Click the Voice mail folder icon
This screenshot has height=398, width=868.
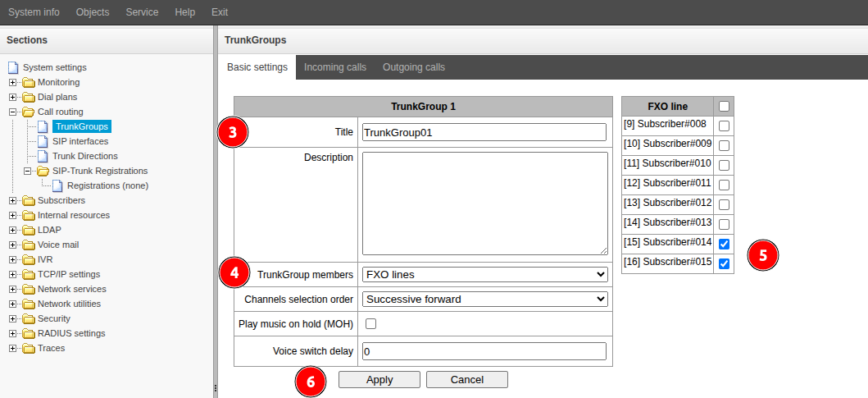(29, 245)
